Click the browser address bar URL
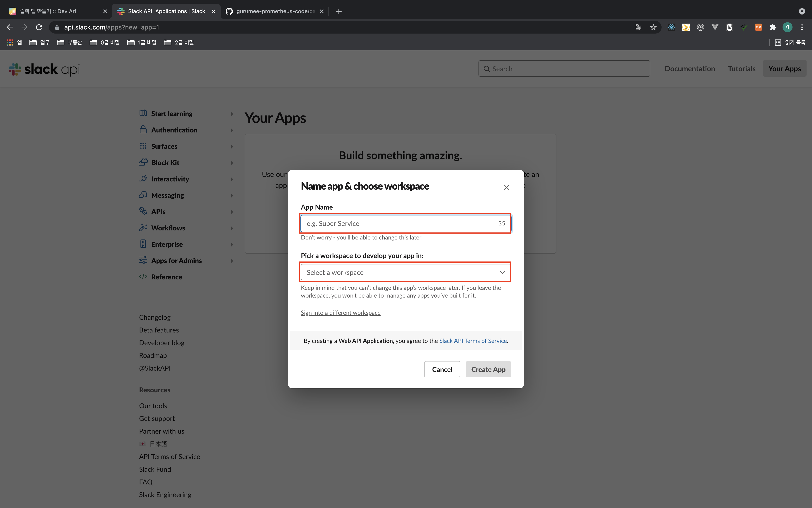This screenshot has height=508, width=812. coord(112,27)
